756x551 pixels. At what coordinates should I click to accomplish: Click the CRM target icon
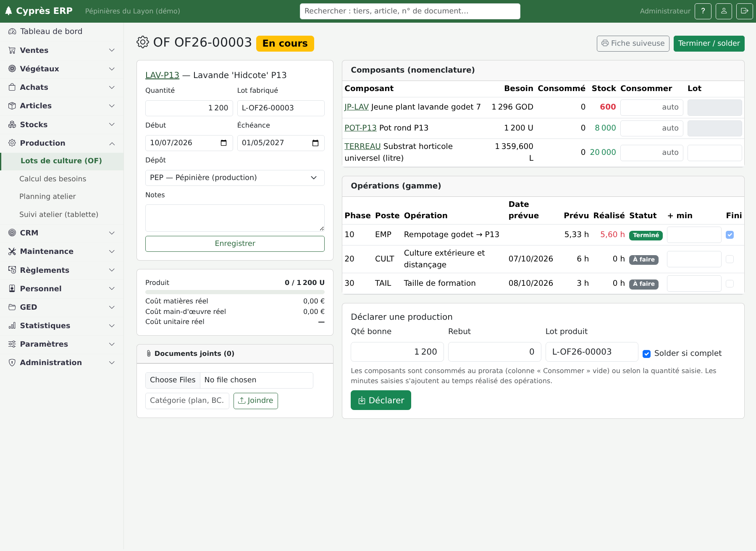click(12, 233)
